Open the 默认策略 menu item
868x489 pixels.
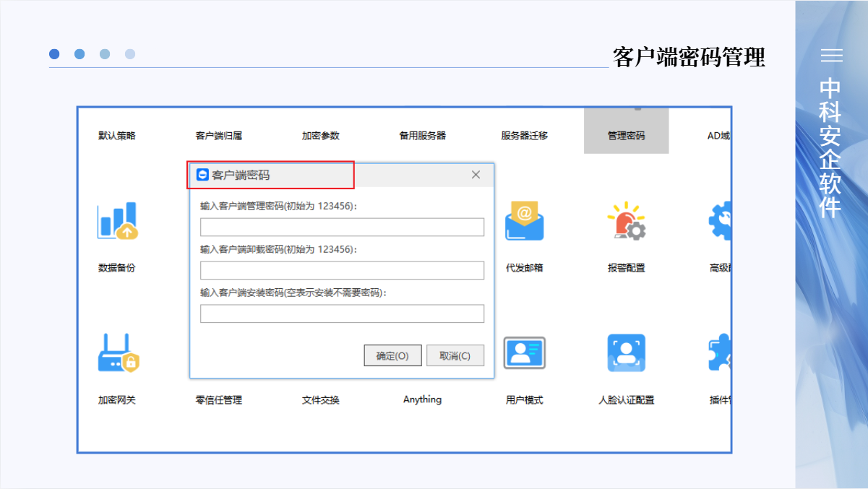pyautogui.click(x=117, y=135)
